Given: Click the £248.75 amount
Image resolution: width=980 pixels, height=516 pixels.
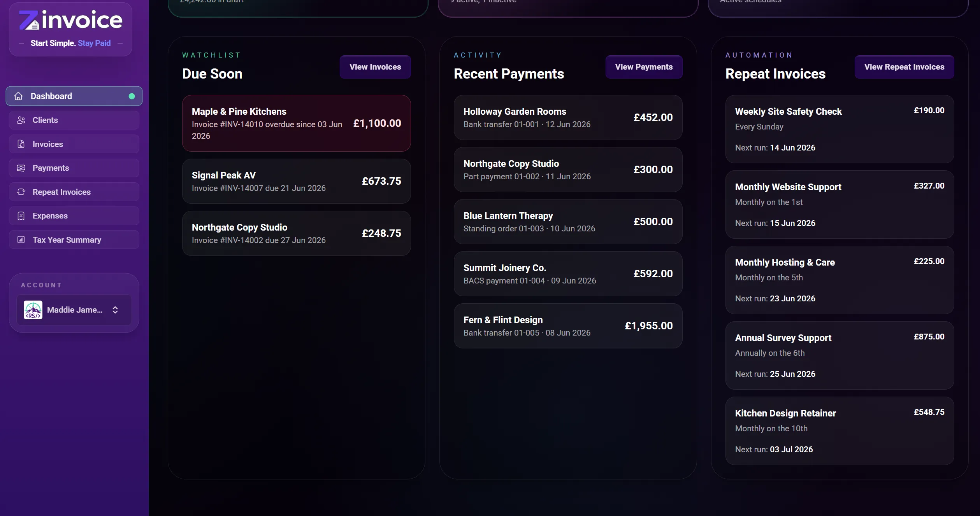Looking at the screenshot, I should 381,233.
